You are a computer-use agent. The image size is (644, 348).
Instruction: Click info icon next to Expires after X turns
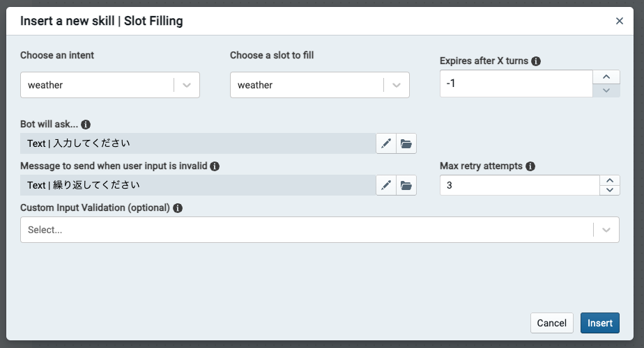click(x=536, y=61)
